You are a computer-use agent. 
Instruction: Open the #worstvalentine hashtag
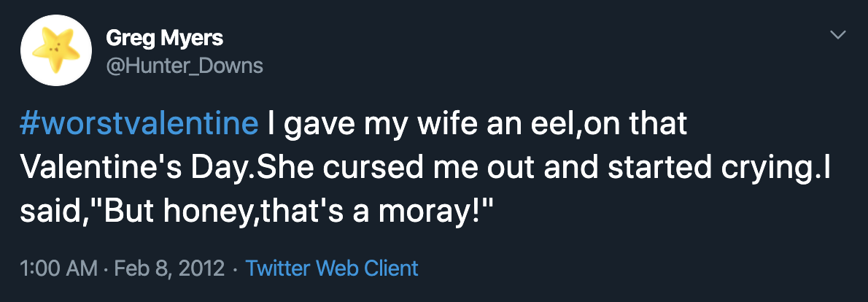(x=139, y=124)
